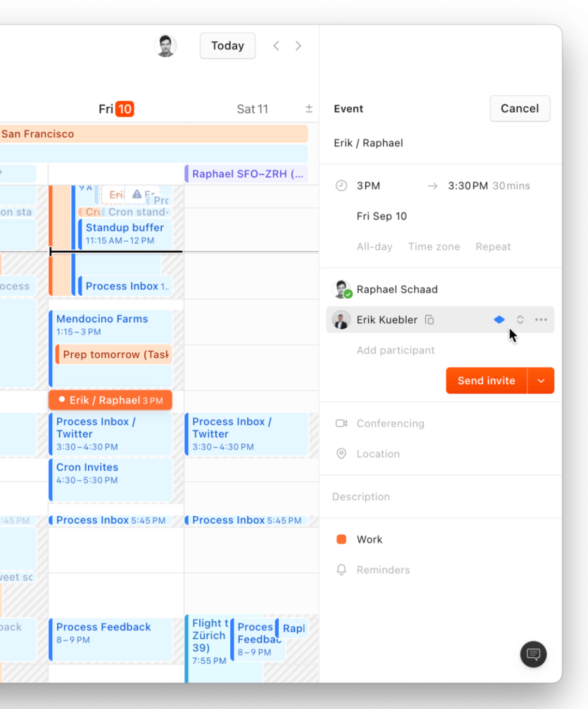Click the Conferencing camera icon
Viewport: 588px width, 709px height.
341,423
